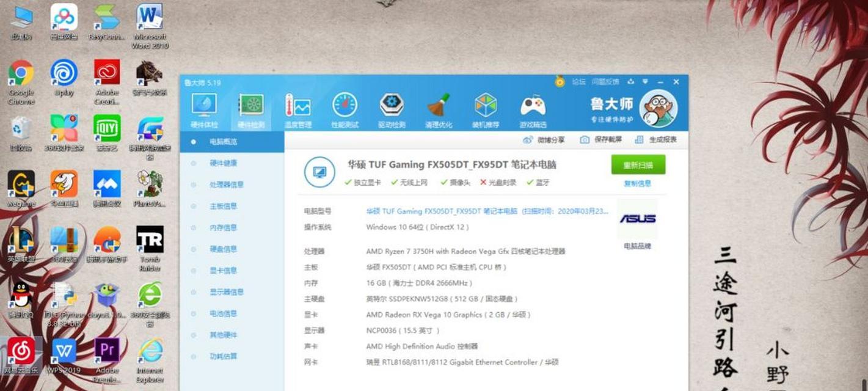Select 硬盘信息 in the sidebar

[232, 249]
